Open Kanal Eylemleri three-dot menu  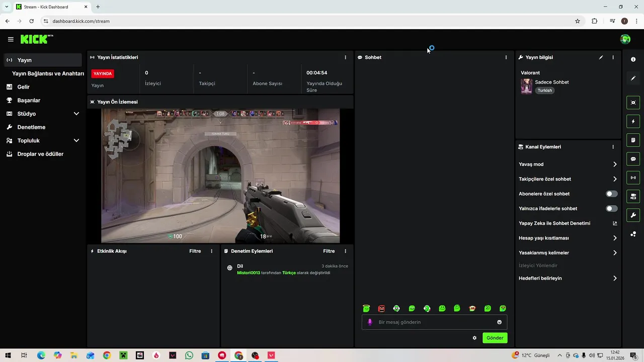[x=613, y=147]
